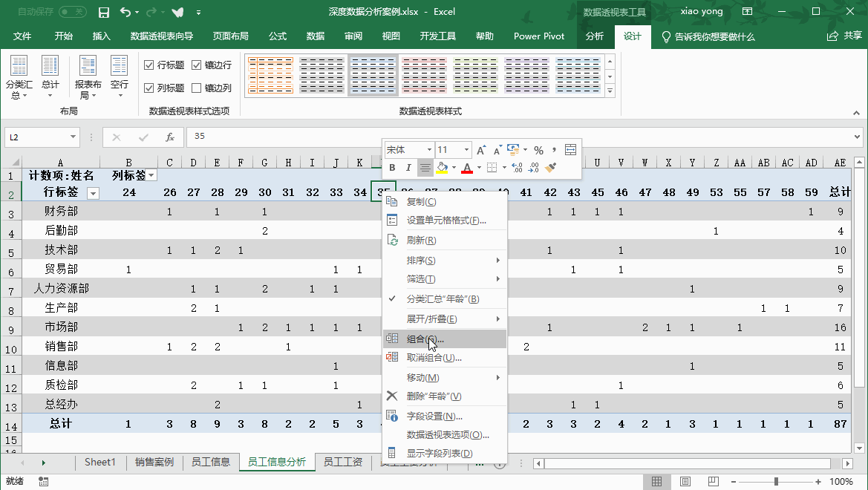Open column labels (列标签) filter dropdown
This screenshot has height=490, width=868.
[151, 175]
